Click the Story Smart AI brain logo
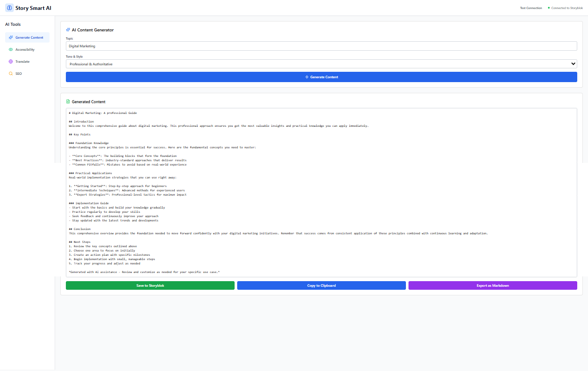Screen dimensions: 588x371 tap(9, 8)
